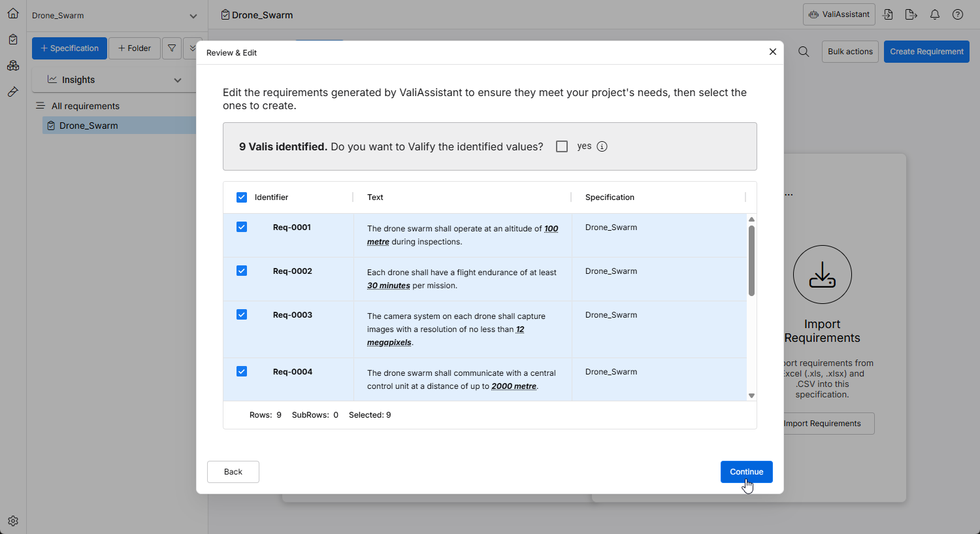The width and height of the screenshot is (980, 534).
Task: Enable the yes checkbox to Valify values
Action: [x=562, y=146]
